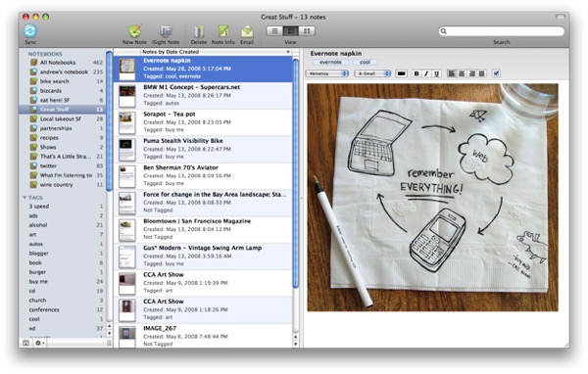Open the X-Small font size dropdown
The height and width of the screenshot is (374, 588).
click(372, 73)
